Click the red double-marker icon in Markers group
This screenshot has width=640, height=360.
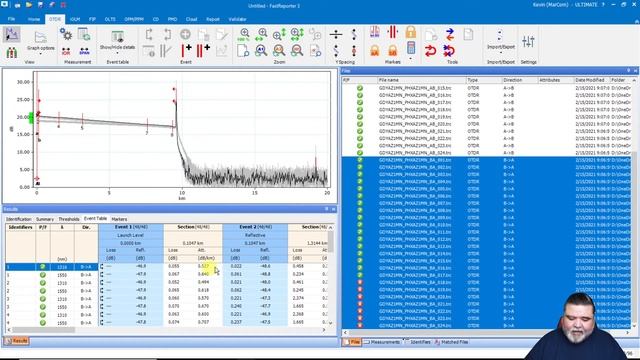click(393, 32)
